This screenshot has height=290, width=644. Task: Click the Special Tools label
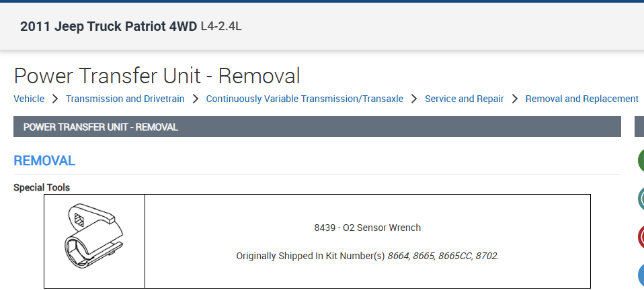(x=42, y=188)
